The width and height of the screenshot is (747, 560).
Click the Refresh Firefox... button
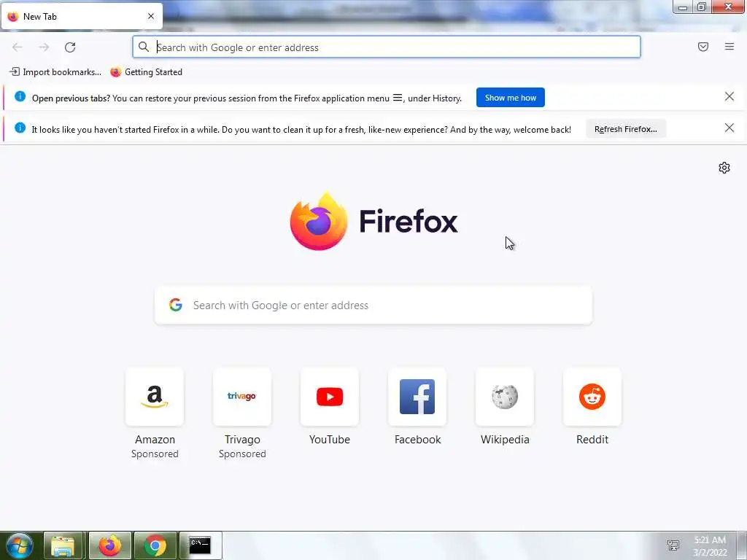pos(625,129)
